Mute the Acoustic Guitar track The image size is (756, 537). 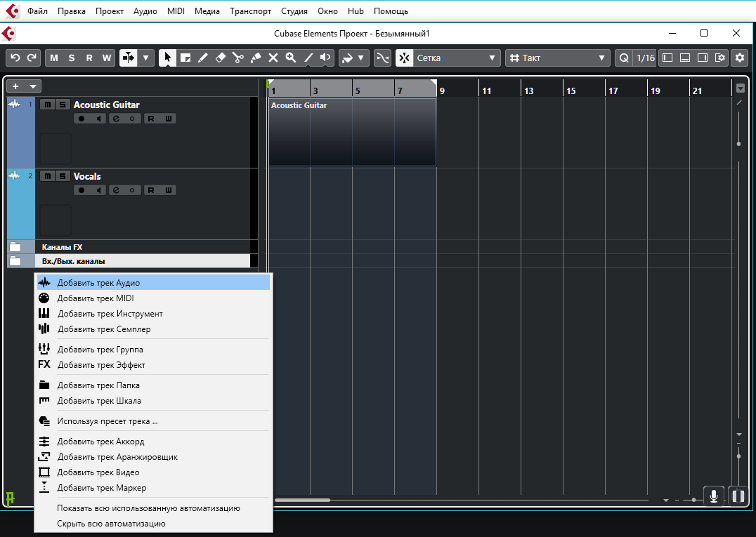point(47,105)
